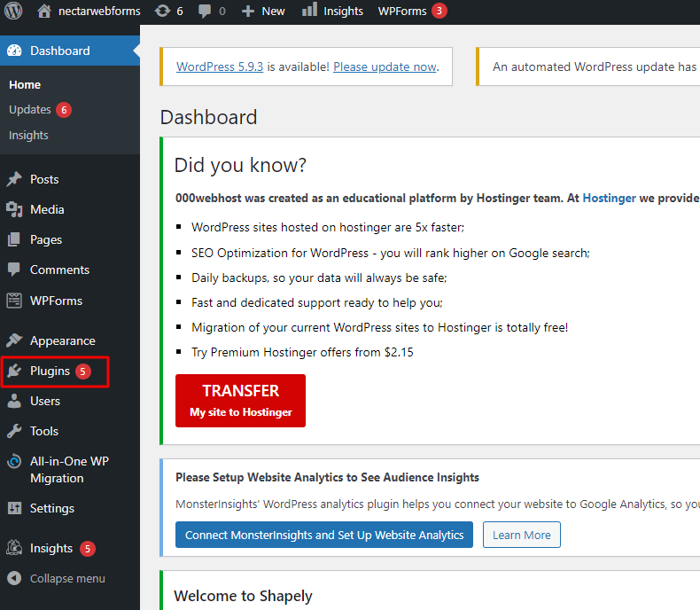This screenshot has height=610, width=700.
Task: Go to Media label in the sidebar
Action: [47, 209]
